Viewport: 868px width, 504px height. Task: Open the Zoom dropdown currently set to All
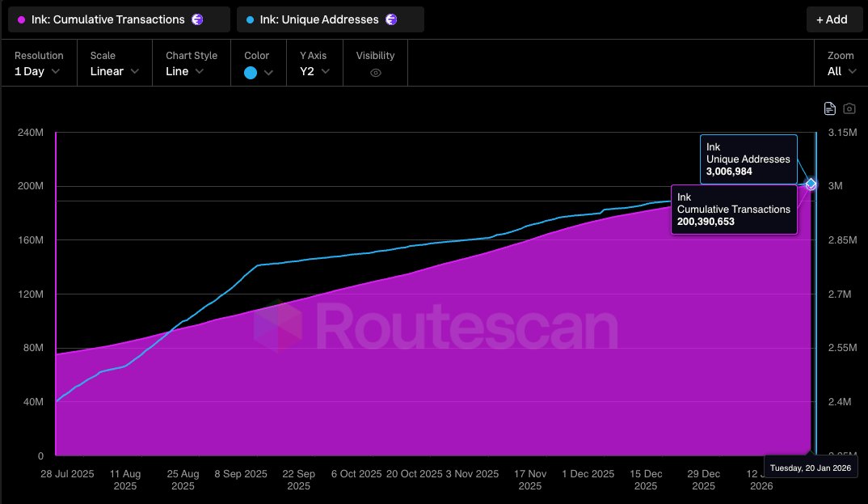(x=841, y=71)
